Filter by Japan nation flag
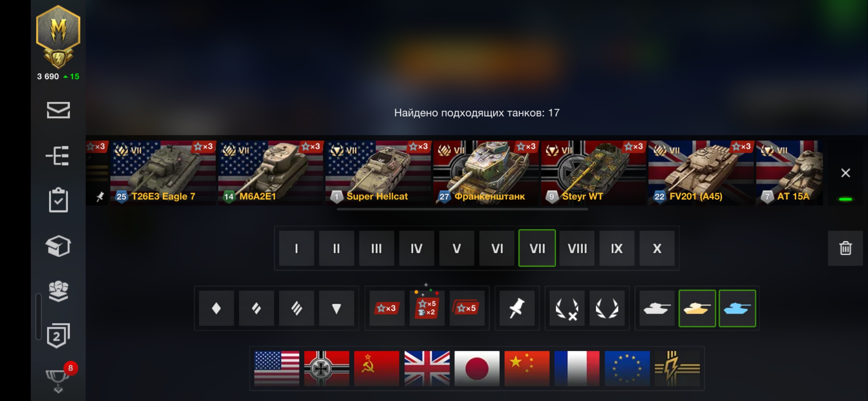 477,368
